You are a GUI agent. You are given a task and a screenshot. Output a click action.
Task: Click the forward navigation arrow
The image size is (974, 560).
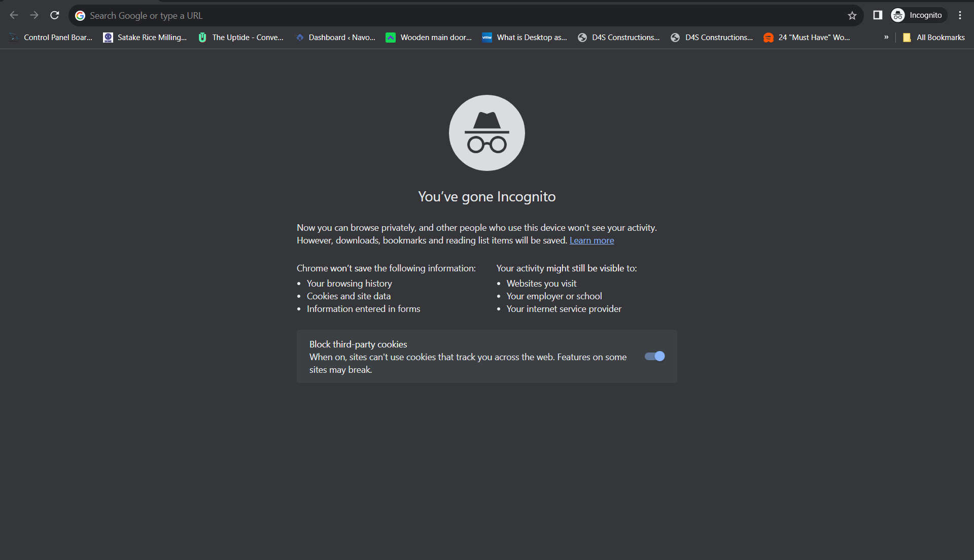pos(34,15)
